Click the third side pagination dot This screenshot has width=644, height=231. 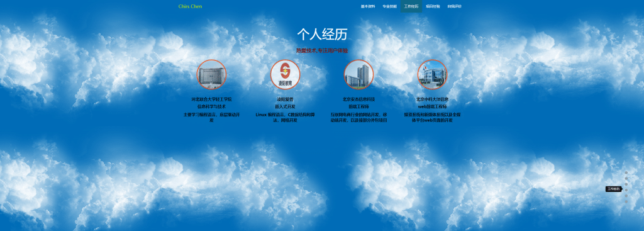(x=626, y=184)
